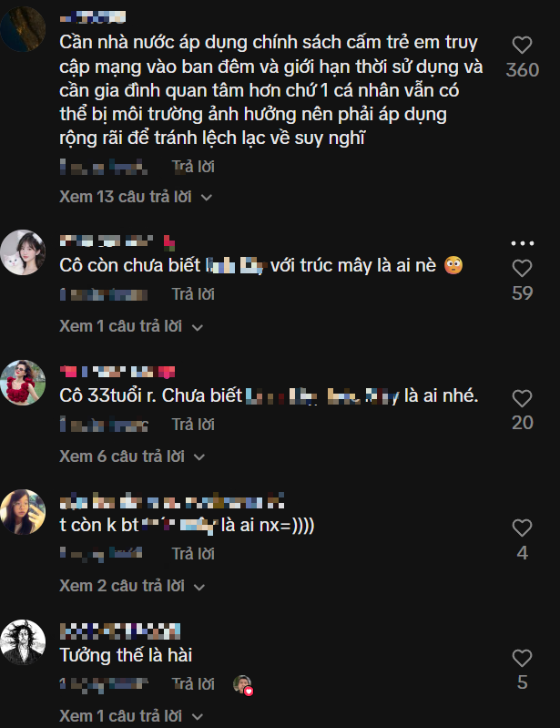Open three-dot options menu on comment
The image size is (560, 728).
tap(522, 243)
